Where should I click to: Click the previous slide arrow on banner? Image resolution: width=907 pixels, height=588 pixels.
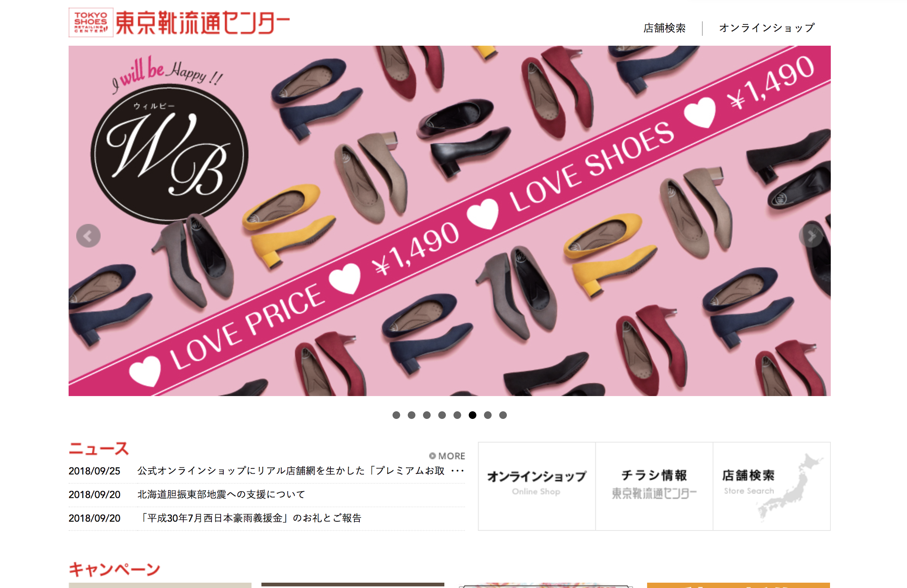pyautogui.click(x=88, y=236)
